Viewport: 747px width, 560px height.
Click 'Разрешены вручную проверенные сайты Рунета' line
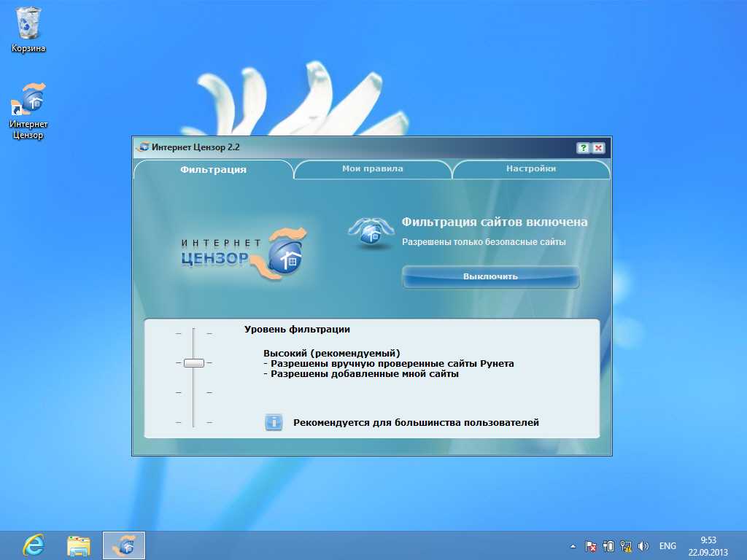(x=388, y=364)
